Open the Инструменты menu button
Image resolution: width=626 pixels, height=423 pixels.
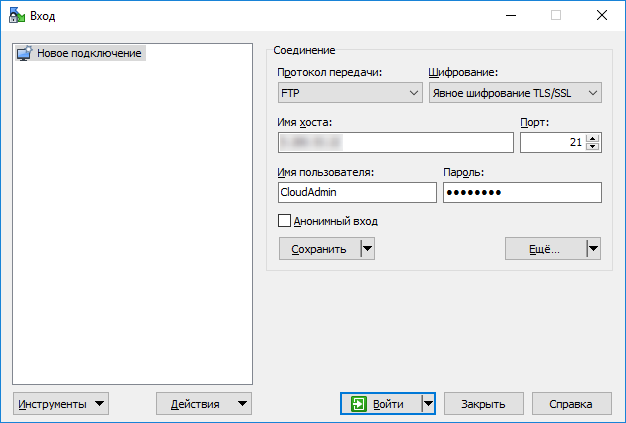[61, 404]
